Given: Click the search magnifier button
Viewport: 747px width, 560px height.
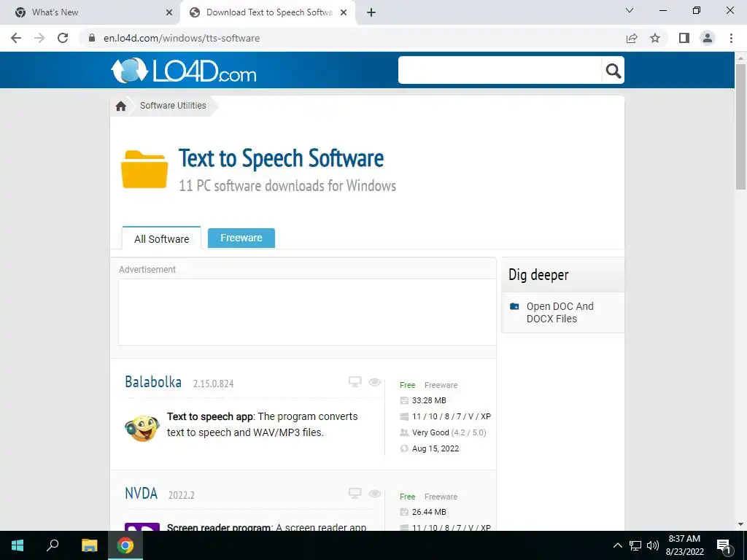Looking at the screenshot, I should pos(613,71).
